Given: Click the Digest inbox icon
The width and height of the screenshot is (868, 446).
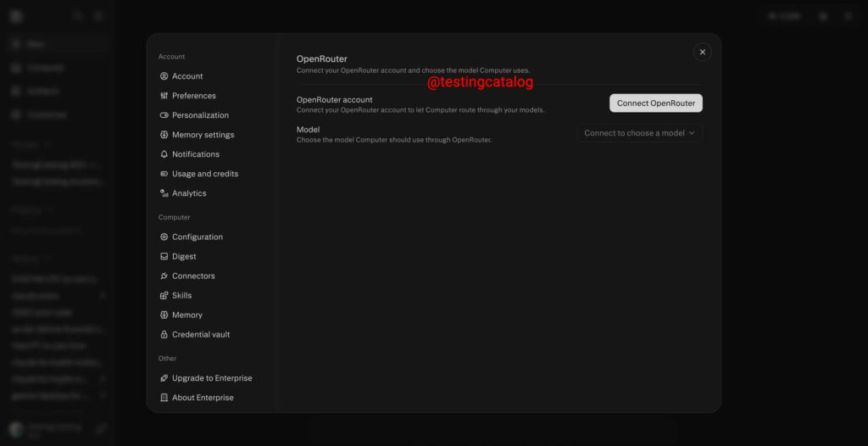Looking at the screenshot, I should pyautogui.click(x=164, y=257).
